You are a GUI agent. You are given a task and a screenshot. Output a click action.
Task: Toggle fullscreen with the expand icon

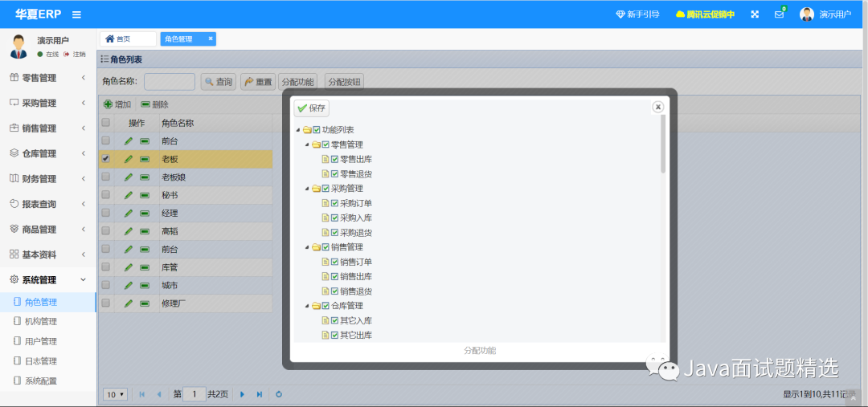click(755, 14)
